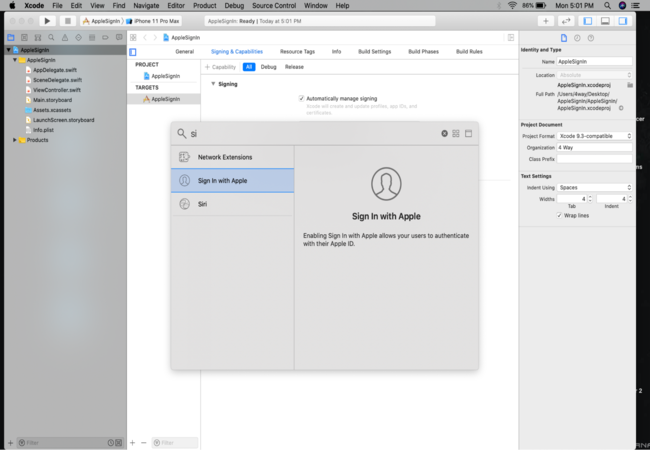Expand the Products folder
Viewport: 650px width, 450px height.
(x=15, y=140)
